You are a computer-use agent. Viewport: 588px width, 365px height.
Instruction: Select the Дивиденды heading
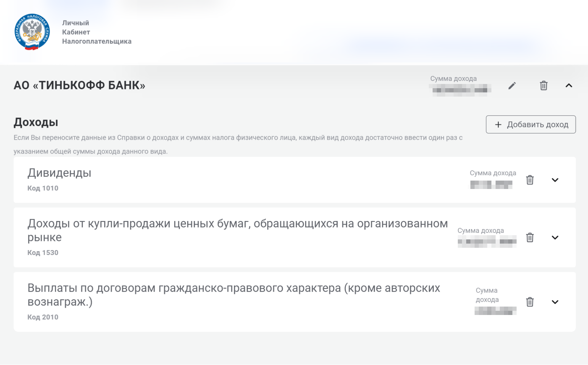click(x=59, y=173)
